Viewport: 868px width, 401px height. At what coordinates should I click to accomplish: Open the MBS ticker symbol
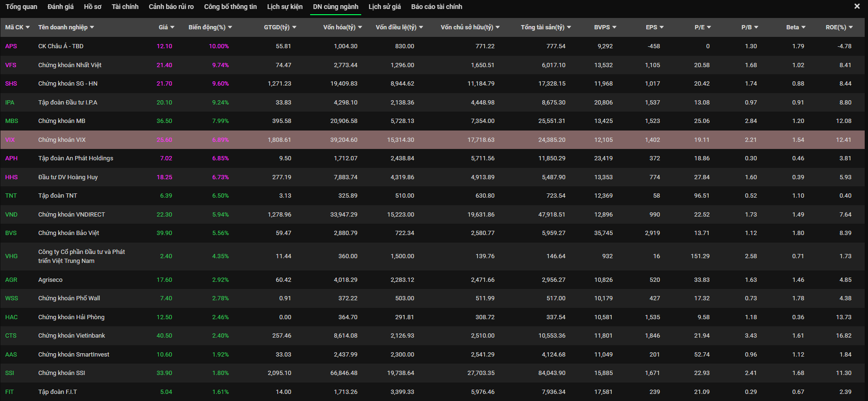coord(11,121)
